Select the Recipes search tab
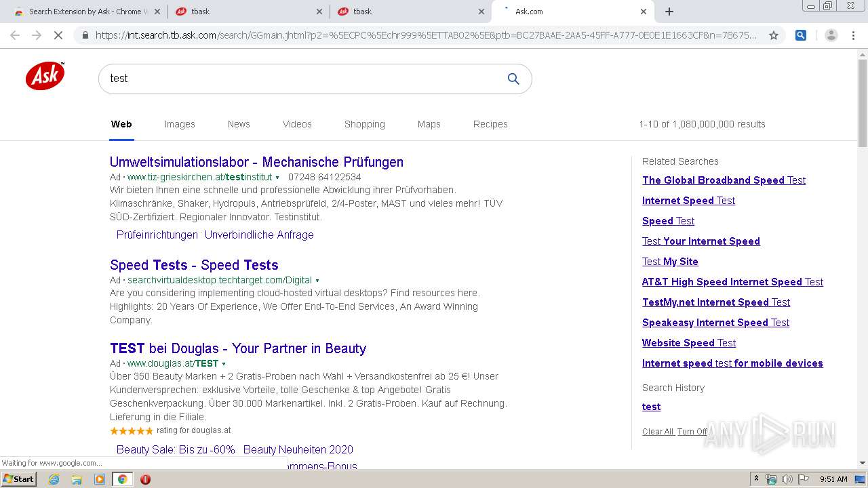The image size is (868, 488). pos(490,124)
